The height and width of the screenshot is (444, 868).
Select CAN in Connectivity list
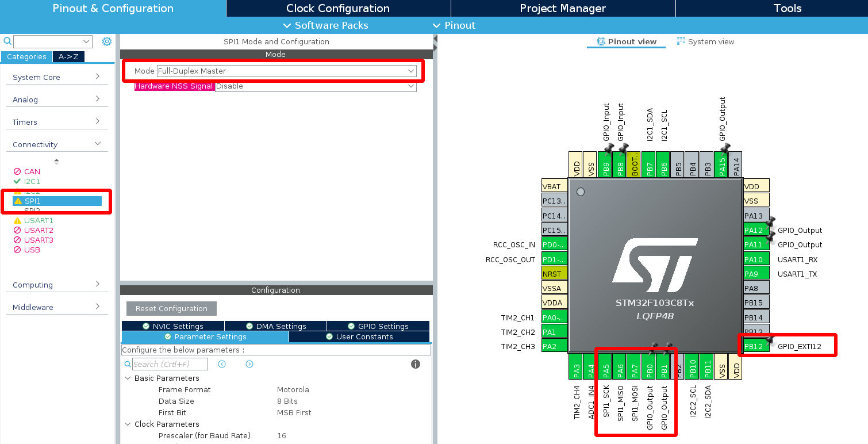[x=32, y=171]
